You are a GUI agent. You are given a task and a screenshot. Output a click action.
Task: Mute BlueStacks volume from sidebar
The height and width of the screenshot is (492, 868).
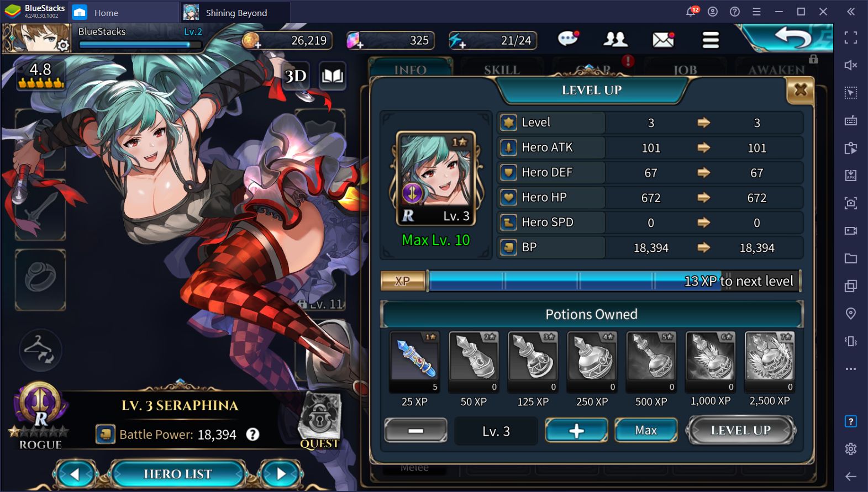[x=851, y=65]
